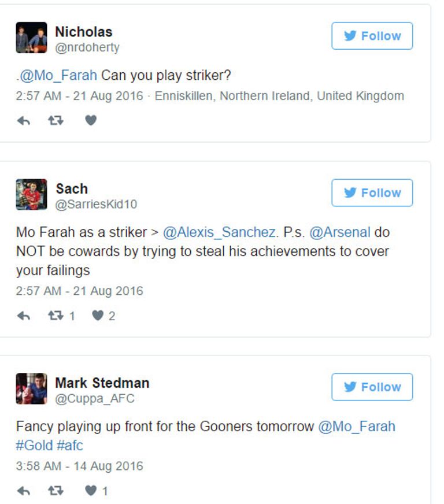Open Sach's profile avatar
The image size is (444, 504).
pyautogui.click(x=31, y=195)
